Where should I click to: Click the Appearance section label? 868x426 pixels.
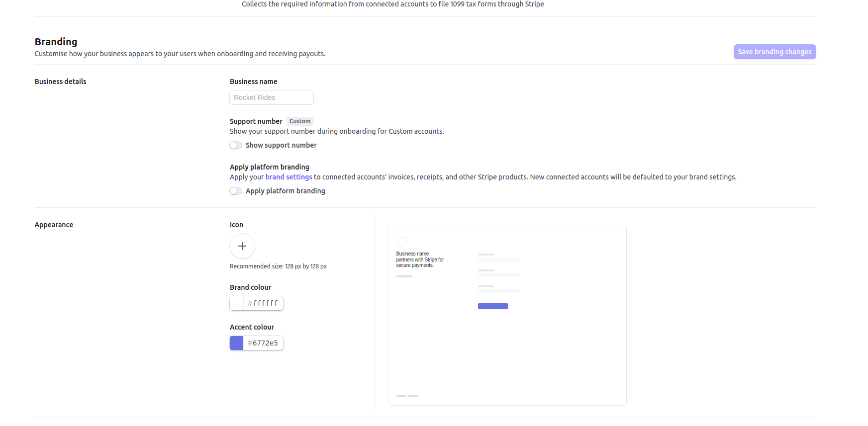tap(54, 225)
